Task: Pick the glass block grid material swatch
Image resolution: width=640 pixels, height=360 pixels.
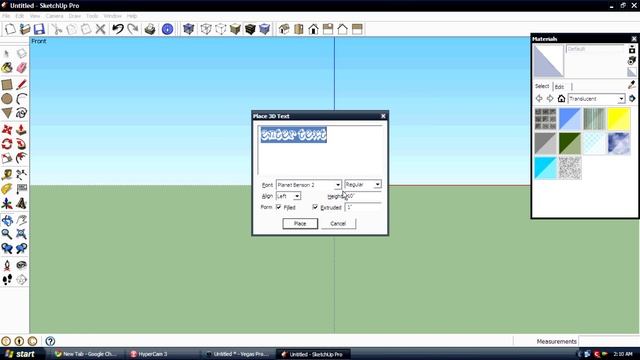Action: (x=545, y=119)
